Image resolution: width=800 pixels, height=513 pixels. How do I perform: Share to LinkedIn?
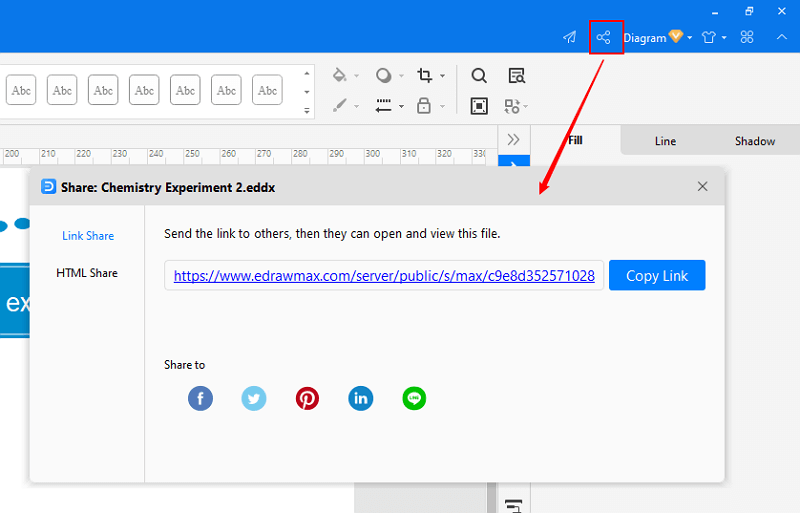coord(361,398)
